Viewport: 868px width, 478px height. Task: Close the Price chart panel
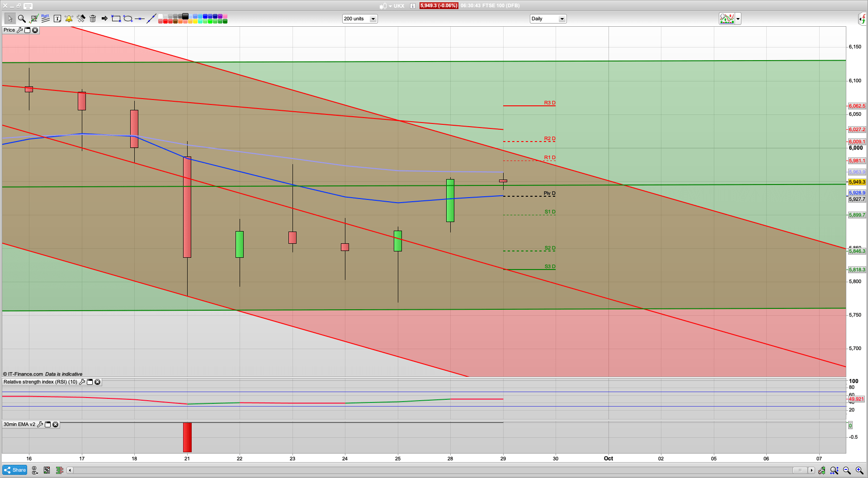(34, 30)
